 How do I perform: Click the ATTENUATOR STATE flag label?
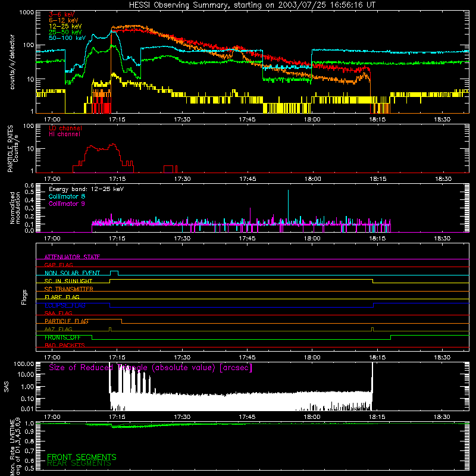72,257
